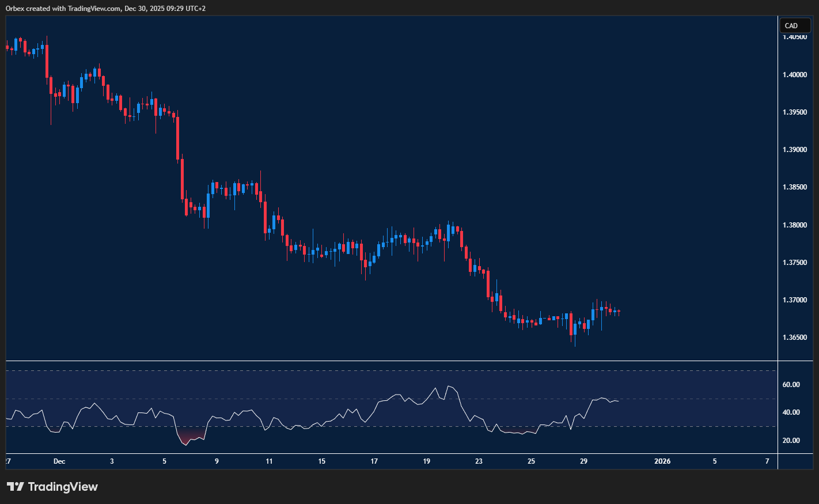Viewport: 819px width, 504px height.
Task: Click the 17 date marker on time axis
Action: coord(374,461)
